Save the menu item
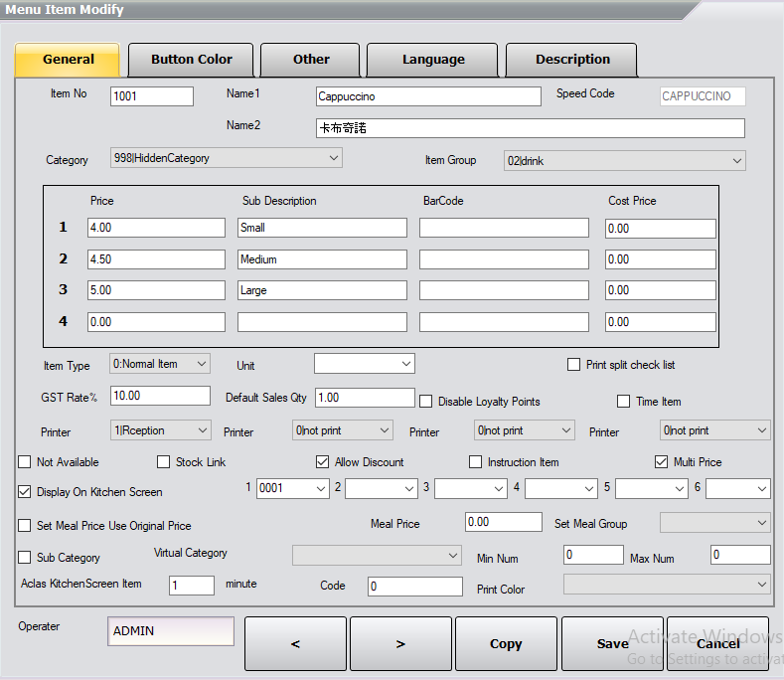The width and height of the screenshot is (784, 680). tap(612, 643)
